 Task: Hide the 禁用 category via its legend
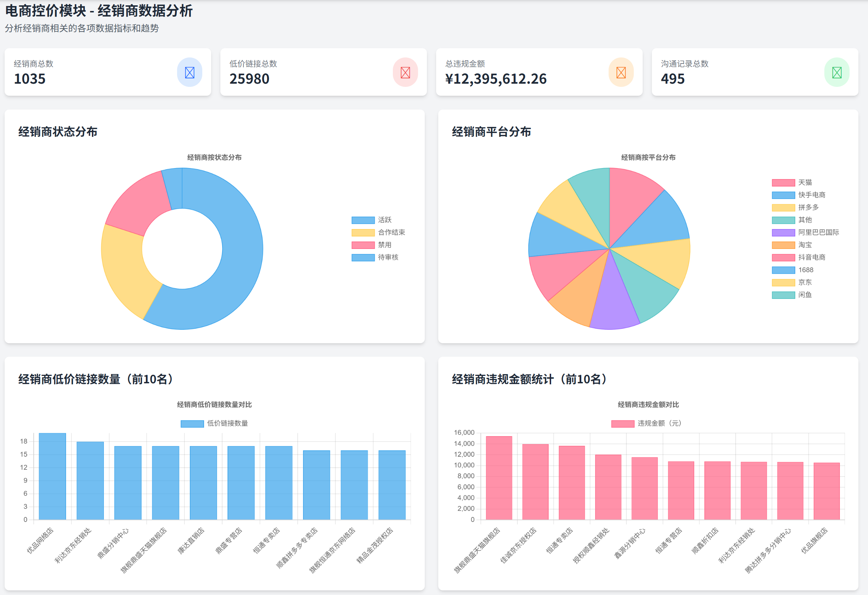click(x=377, y=245)
